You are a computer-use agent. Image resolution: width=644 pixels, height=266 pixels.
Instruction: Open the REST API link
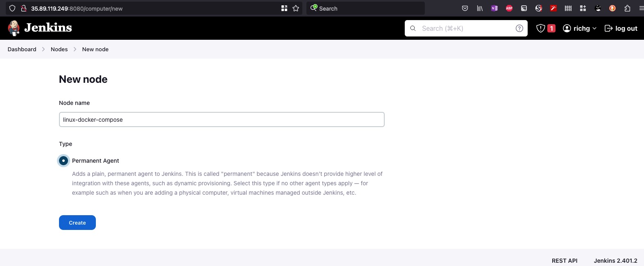click(x=565, y=261)
